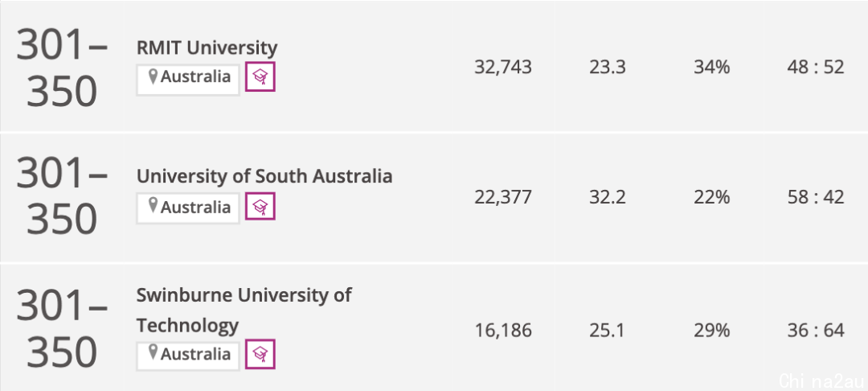Click the 25.1 students per staff value
Screen dimensions: 868x391
coord(608,331)
